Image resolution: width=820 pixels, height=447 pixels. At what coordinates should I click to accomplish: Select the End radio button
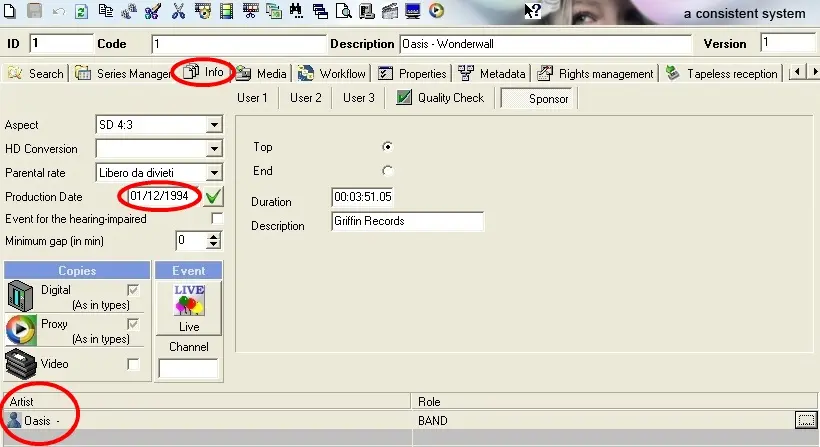point(387,171)
